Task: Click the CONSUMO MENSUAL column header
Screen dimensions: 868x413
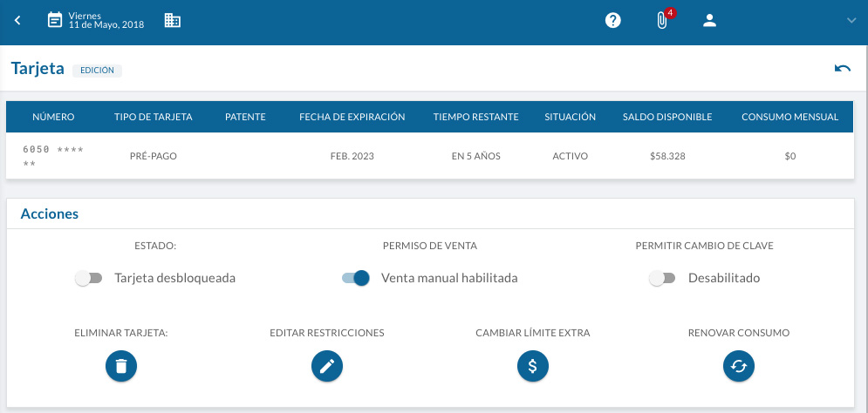Action: [790, 118]
